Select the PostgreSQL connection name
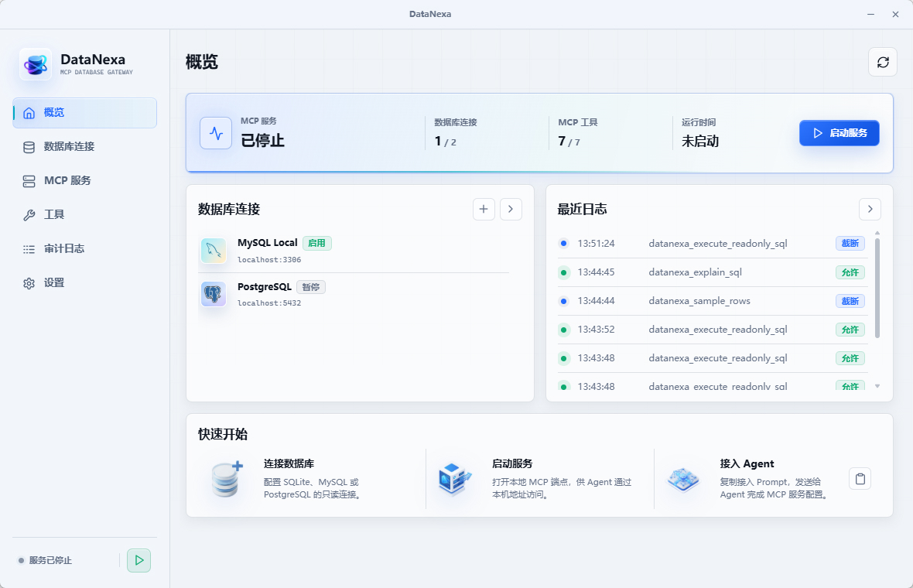This screenshot has height=588, width=913. 265,287
